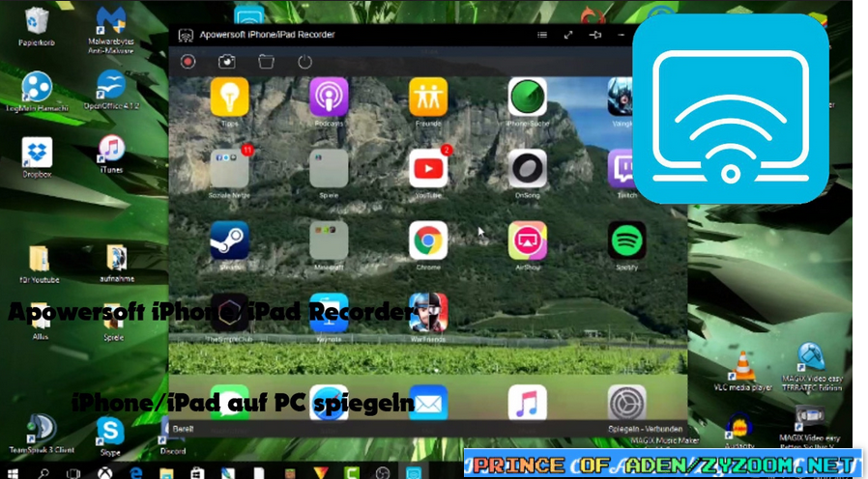Click the Apowersoft iPhone/iPad Recorder window title
Viewport: 868px width, 479px height.
(267, 35)
